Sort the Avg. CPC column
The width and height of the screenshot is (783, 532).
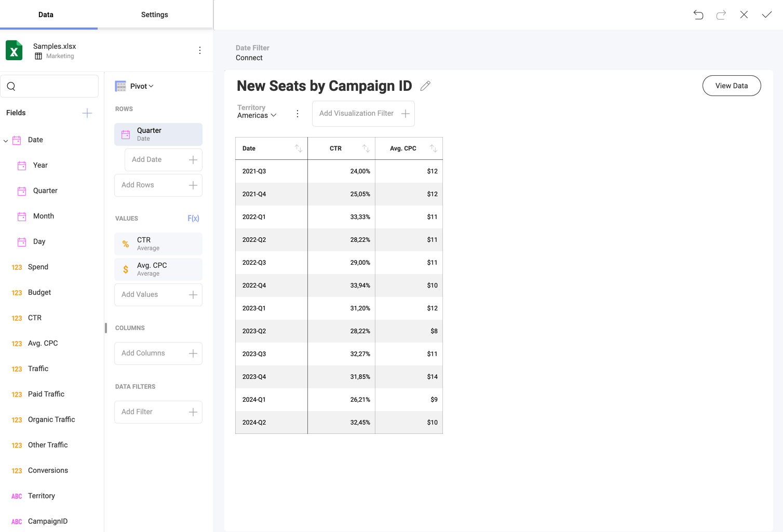434,148
